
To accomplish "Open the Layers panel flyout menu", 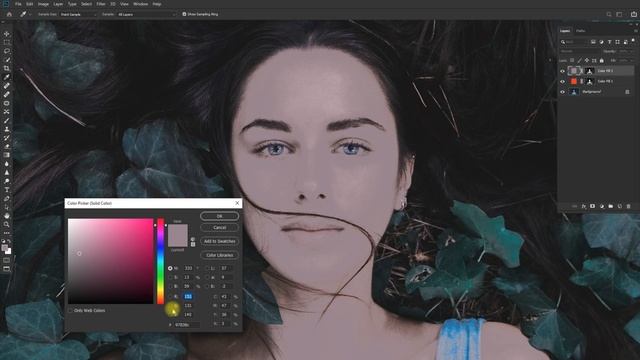I will pos(635,31).
